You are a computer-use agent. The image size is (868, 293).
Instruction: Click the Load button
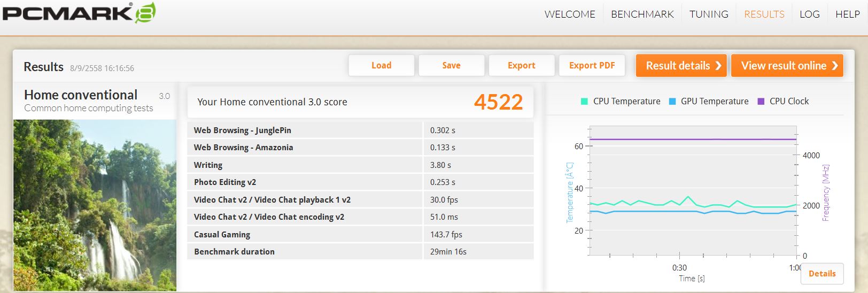point(382,65)
